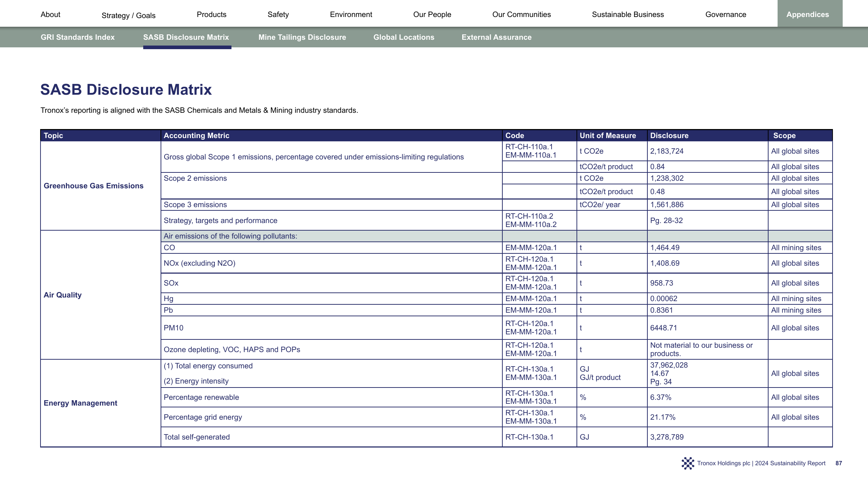This screenshot has height=488, width=868.
Task: Click the Percentage renewable metric
Action: tap(201, 397)
